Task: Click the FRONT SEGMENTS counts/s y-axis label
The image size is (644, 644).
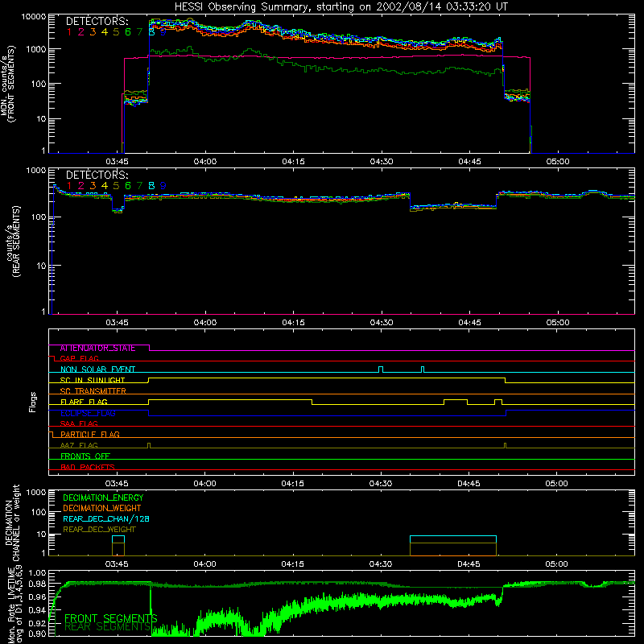Action: 7,85
